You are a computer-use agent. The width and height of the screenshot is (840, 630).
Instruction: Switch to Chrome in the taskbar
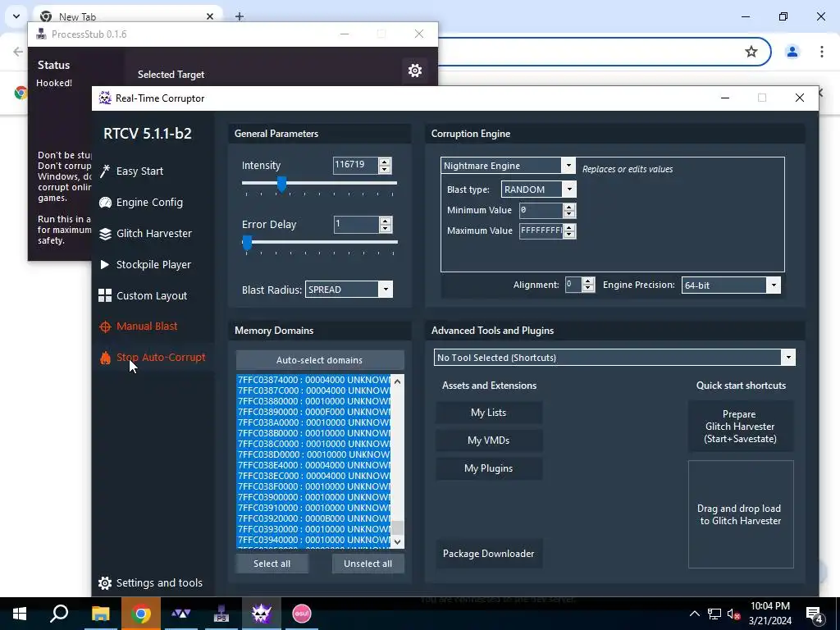(x=140, y=614)
